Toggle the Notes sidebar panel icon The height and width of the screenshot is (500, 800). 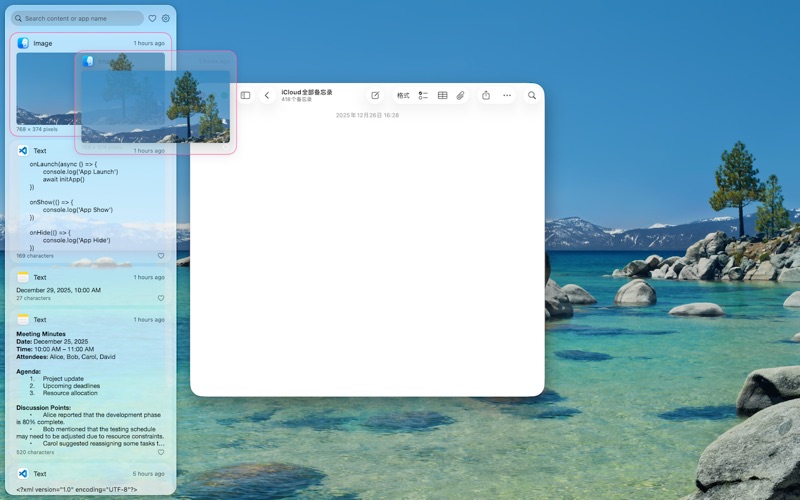245,95
